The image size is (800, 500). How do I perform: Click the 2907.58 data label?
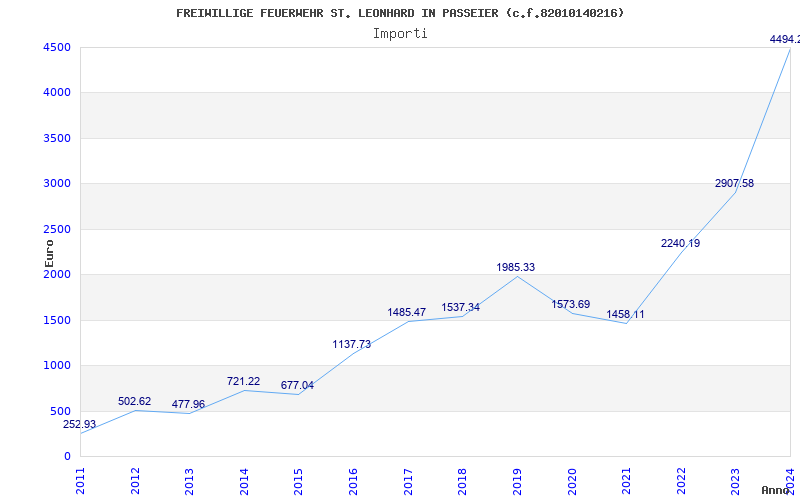734,184
